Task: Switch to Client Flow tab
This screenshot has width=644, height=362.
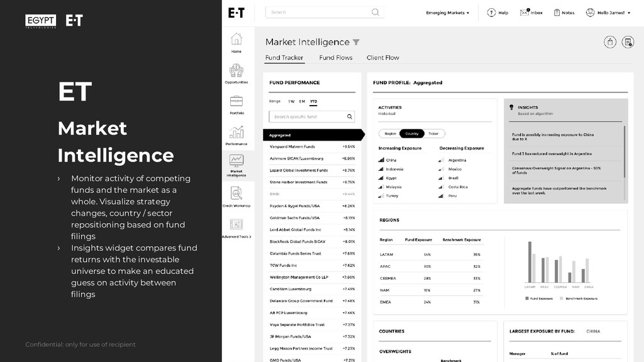Action: tap(383, 58)
